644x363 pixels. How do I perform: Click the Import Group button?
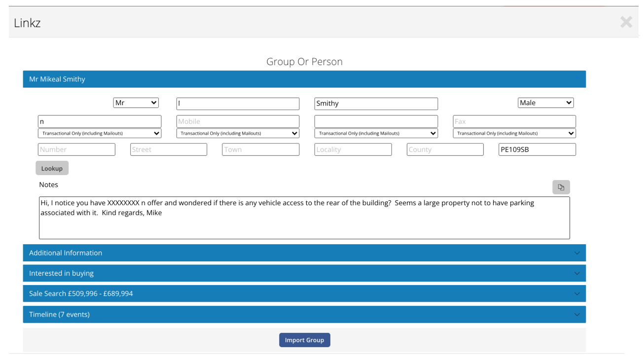[x=305, y=340]
